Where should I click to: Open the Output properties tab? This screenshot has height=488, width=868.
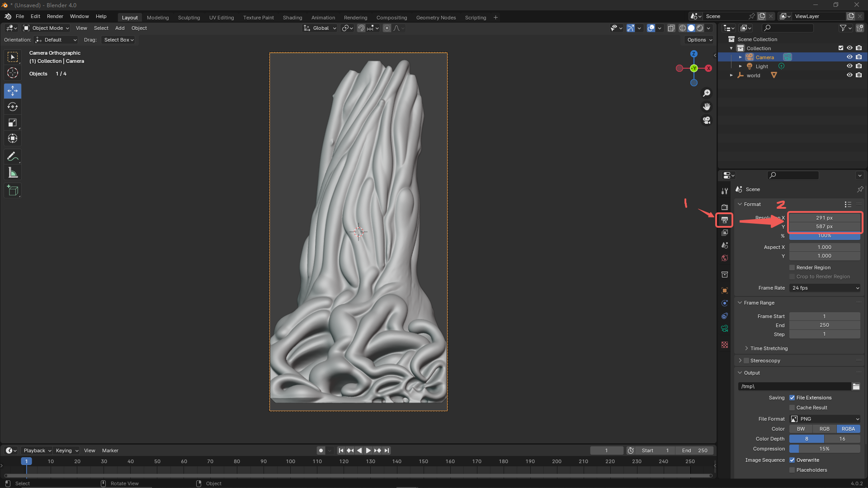[x=725, y=220]
